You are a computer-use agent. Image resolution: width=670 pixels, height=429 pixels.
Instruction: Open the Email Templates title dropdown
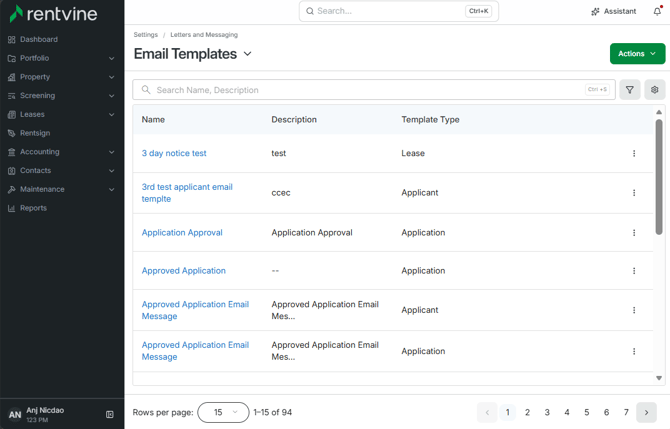point(247,54)
